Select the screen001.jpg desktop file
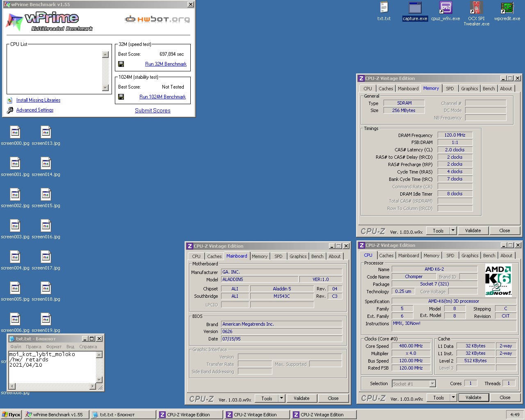 15,167
